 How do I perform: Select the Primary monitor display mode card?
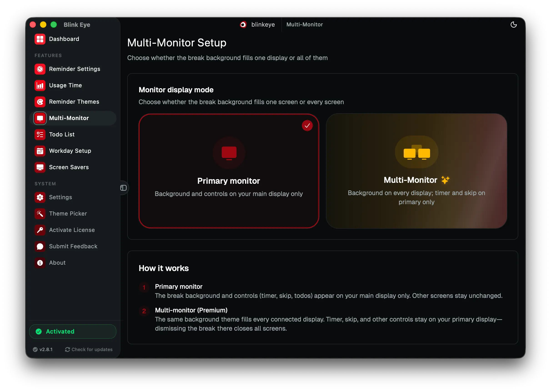coord(229,171)
